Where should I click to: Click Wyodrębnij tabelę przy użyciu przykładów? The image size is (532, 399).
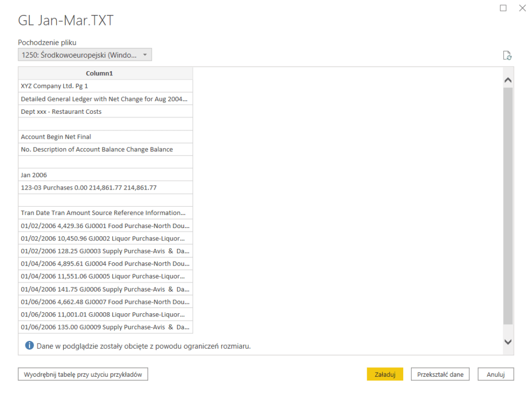coord(83,374)
